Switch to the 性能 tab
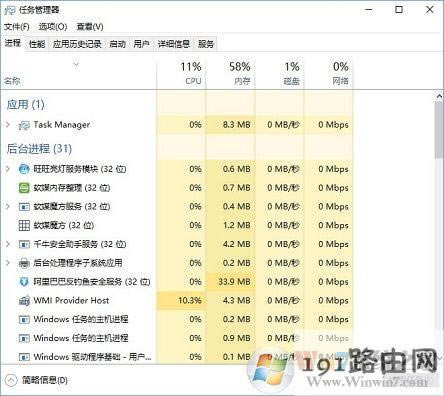Image resolution: width=444 pixels, height=396 pixels. tap(37, 44)
